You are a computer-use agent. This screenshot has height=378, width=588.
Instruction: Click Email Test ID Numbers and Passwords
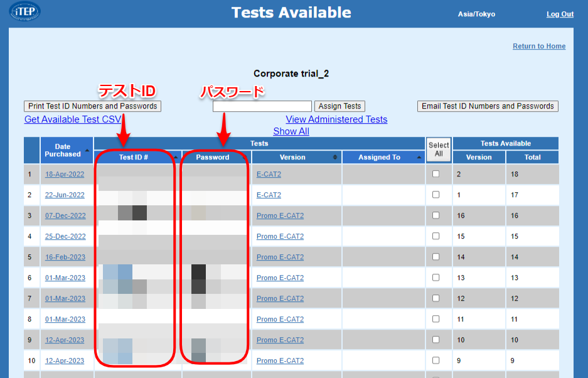[x=488, y=106]
